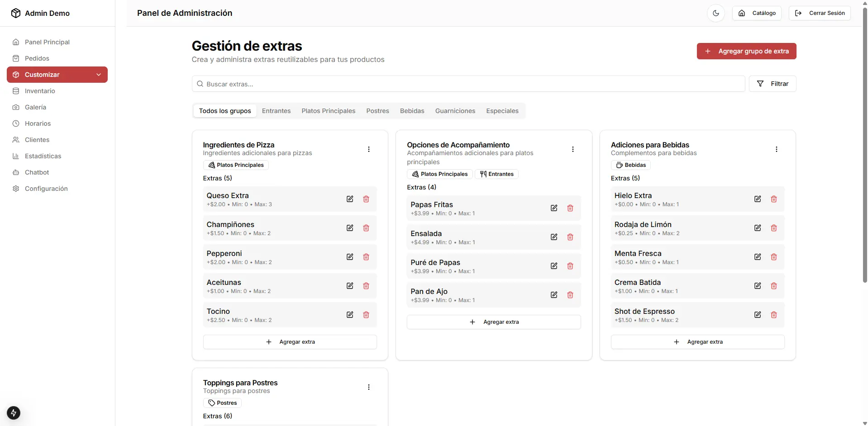Open three-dot menu for Toppings para Postres
The image size is (868, 426).
369,387
